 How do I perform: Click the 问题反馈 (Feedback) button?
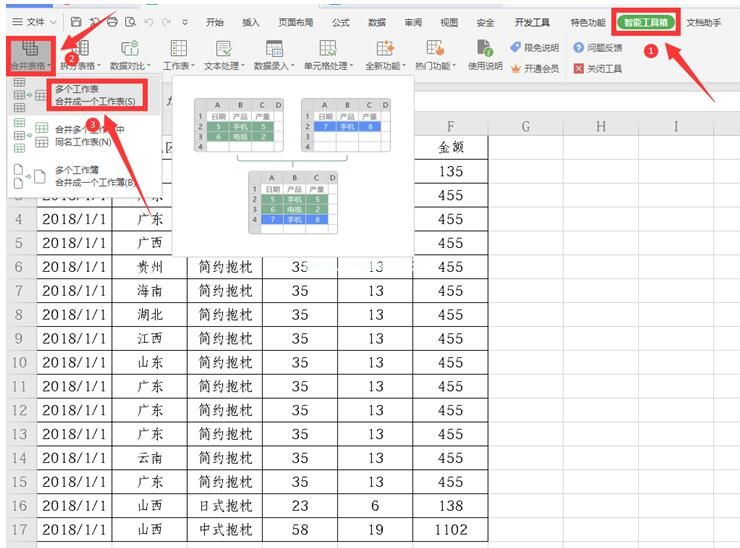coord(598,47)
